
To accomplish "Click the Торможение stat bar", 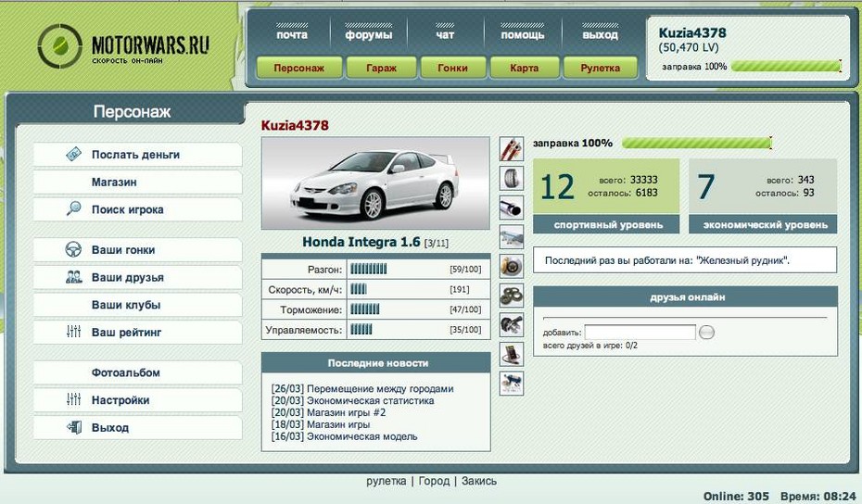I will pos(365,309).
